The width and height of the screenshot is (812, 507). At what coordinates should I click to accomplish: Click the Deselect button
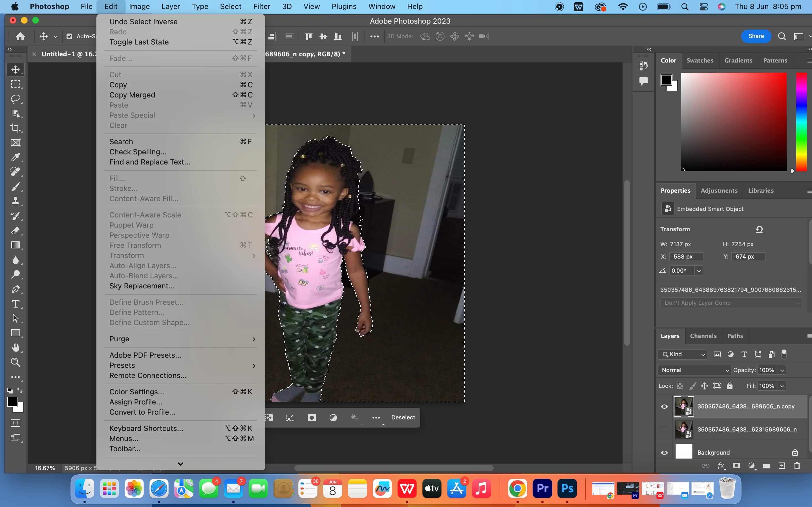403,417
